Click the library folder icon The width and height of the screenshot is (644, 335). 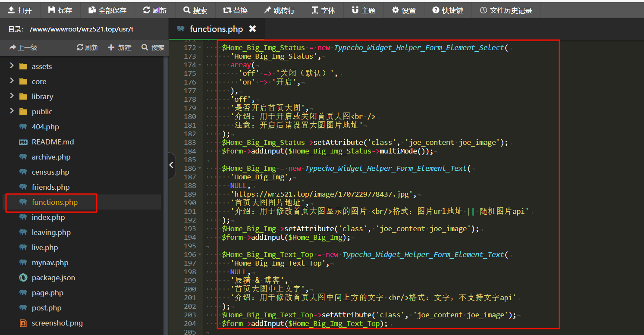[23, 96]
